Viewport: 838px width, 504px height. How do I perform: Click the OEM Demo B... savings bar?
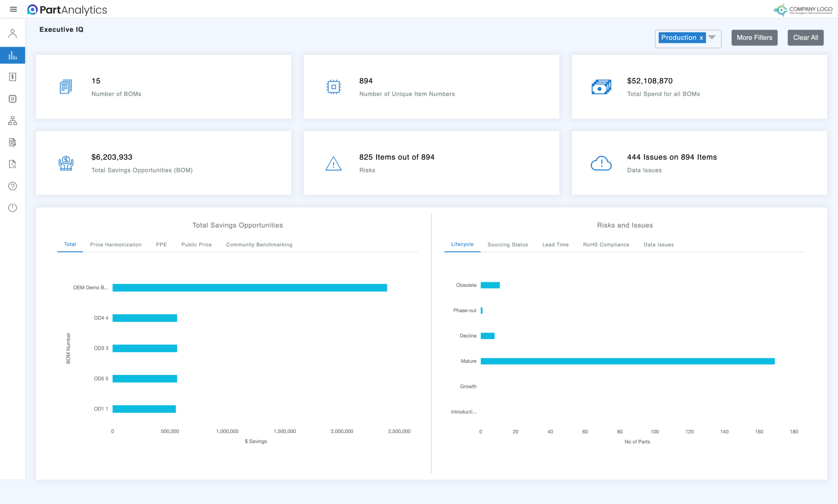click(x=250, y=288)
